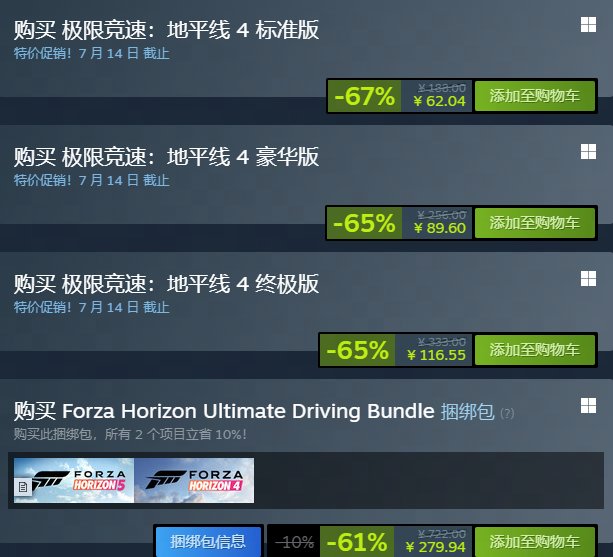The image size is (613, 557).
Task: Add 地平线 4 豪华版 to the cart
Action: tap(535, 223)
